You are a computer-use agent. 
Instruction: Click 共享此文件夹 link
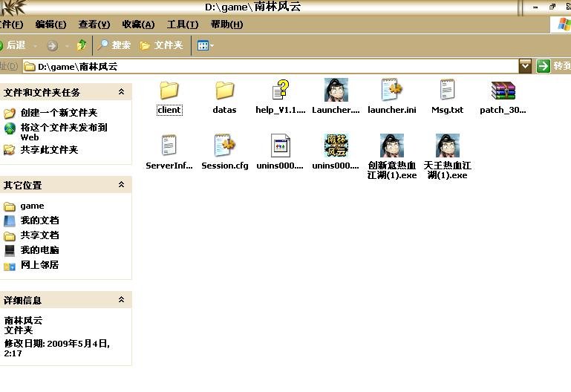pyautogui.click(x=49, y=149)
